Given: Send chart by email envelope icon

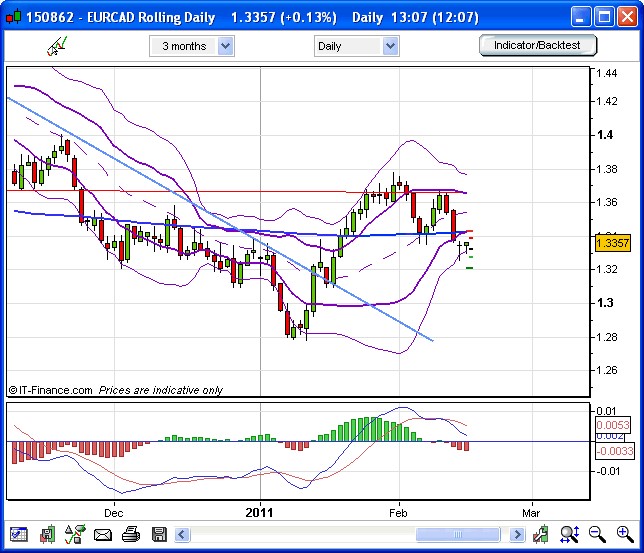Looking at the screenshot, I should click(x=103, y=535).
